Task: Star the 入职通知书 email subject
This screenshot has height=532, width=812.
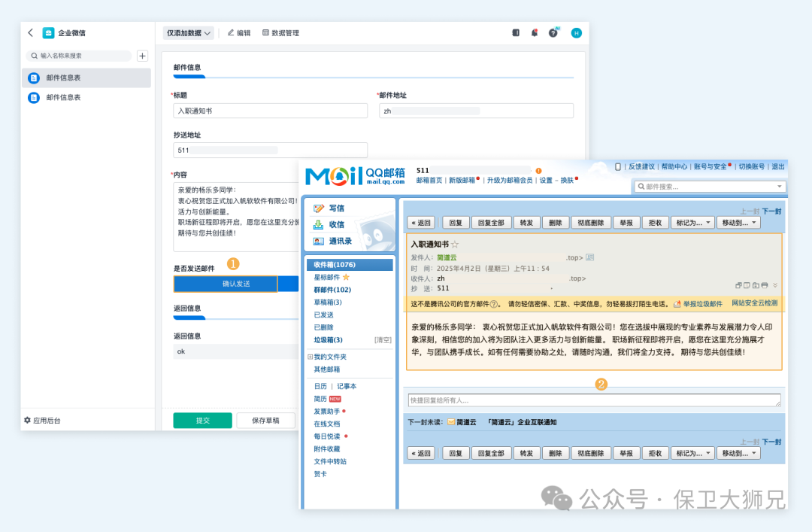Action: coord(455,245)
